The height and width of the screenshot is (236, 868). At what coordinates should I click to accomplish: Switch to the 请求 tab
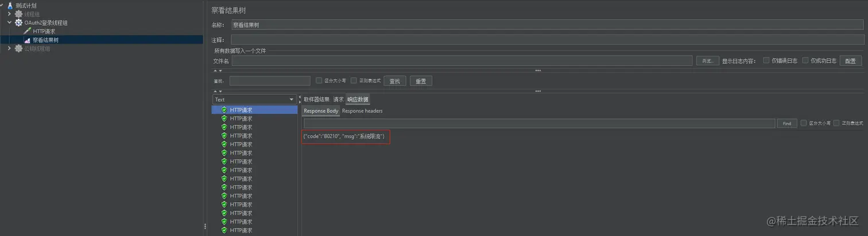pyautogui.click(x=338, y=99)
